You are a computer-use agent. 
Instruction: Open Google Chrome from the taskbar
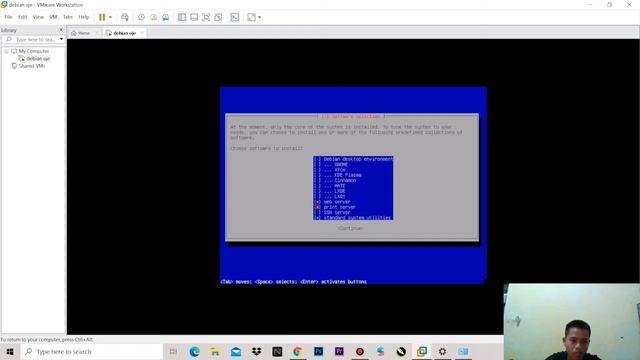298,351
